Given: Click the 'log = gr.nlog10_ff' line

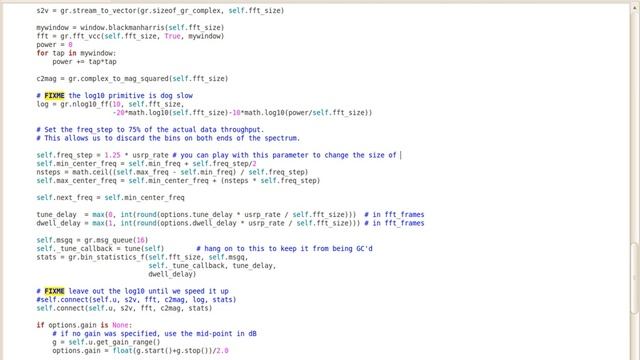Looking at the screenshot, I should (x=110, y=104).
